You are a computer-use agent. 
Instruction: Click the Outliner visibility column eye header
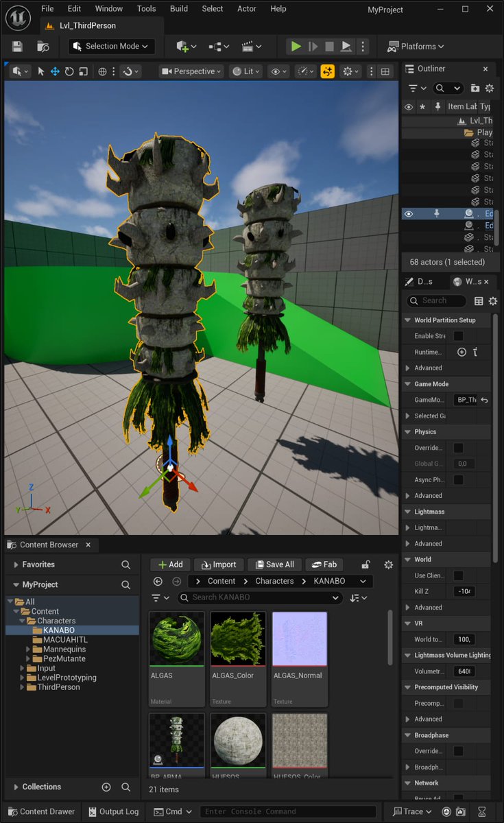click(x=409, y=107)
